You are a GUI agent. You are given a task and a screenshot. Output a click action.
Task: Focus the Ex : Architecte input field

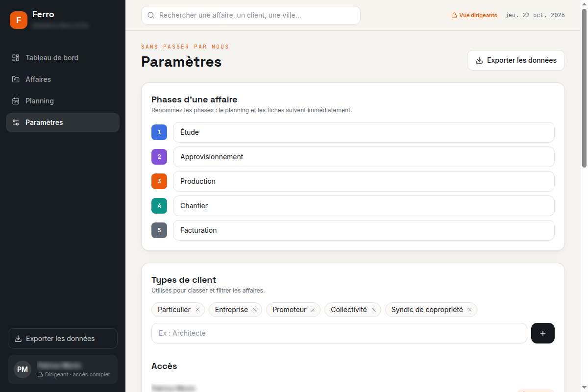tap(339, 333)
